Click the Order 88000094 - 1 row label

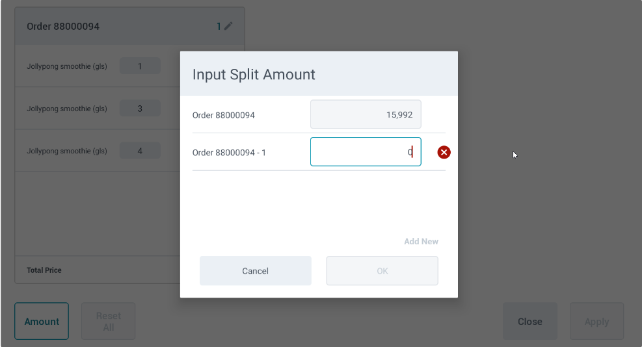[x=229, y=153]
